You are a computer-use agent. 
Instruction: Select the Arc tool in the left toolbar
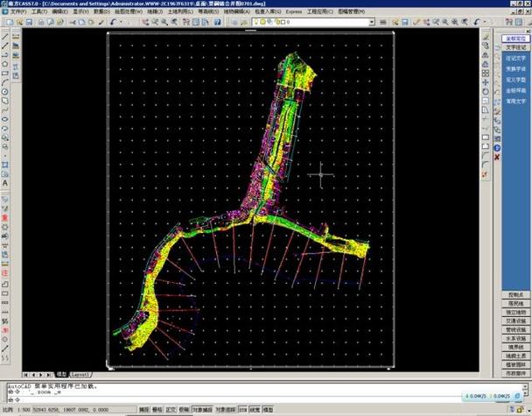click(5, 82)
